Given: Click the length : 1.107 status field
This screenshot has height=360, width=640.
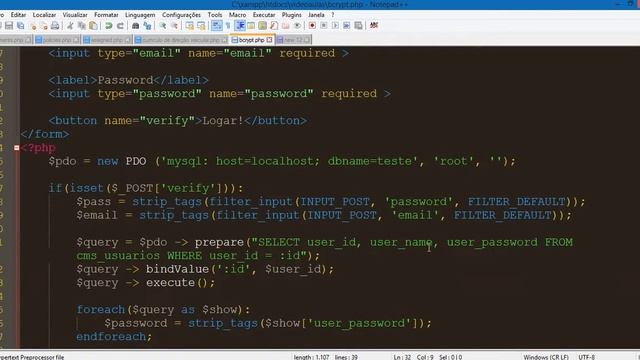Looking at the screenshot, I should [x=311, y=357].
